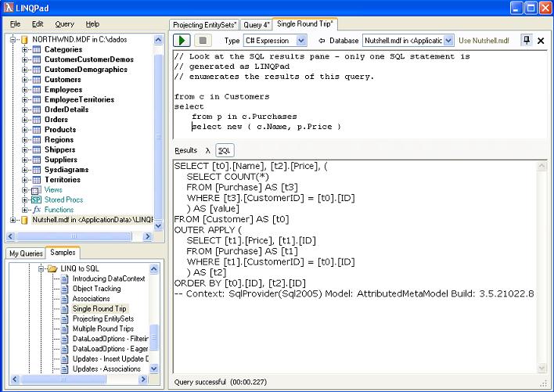Screen dimensions: 554x392
Task: Open the Query menu
Action: 64,24
